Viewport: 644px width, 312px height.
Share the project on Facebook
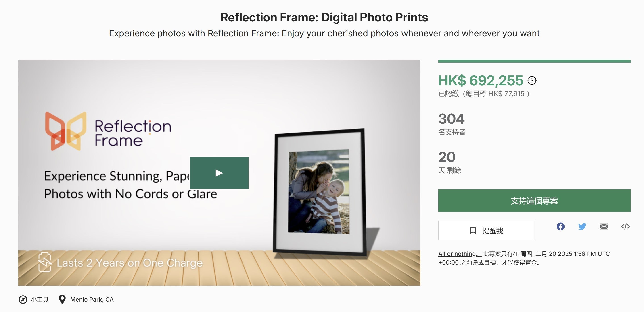[x=560, y=226]
